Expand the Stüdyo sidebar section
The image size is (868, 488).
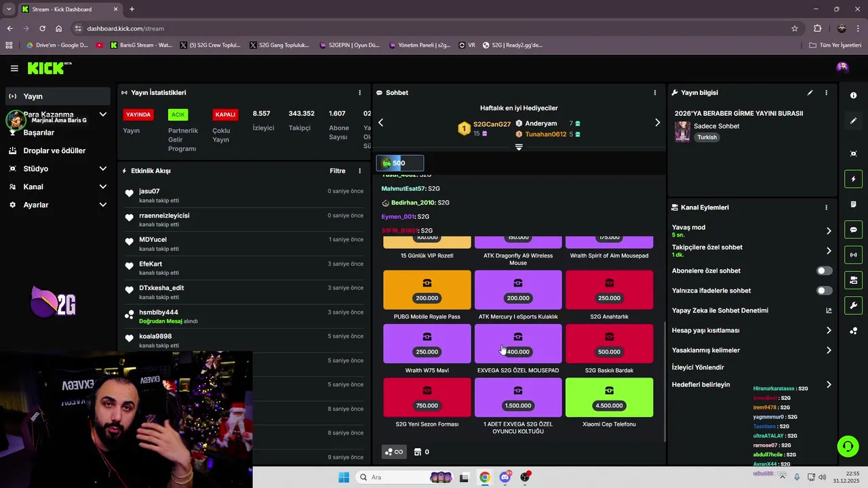coord(103,169)
